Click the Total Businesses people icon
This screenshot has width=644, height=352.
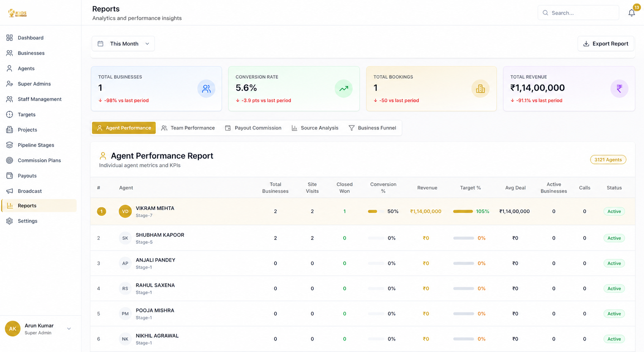pyautogui.click(x=206, y=88)
